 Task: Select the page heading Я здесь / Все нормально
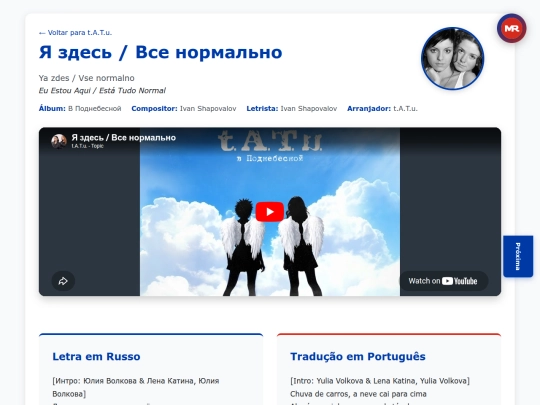point(160,53)
